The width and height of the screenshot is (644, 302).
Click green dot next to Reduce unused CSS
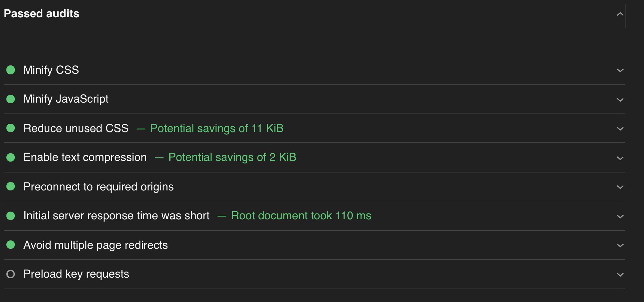click(x=11, y=128)
